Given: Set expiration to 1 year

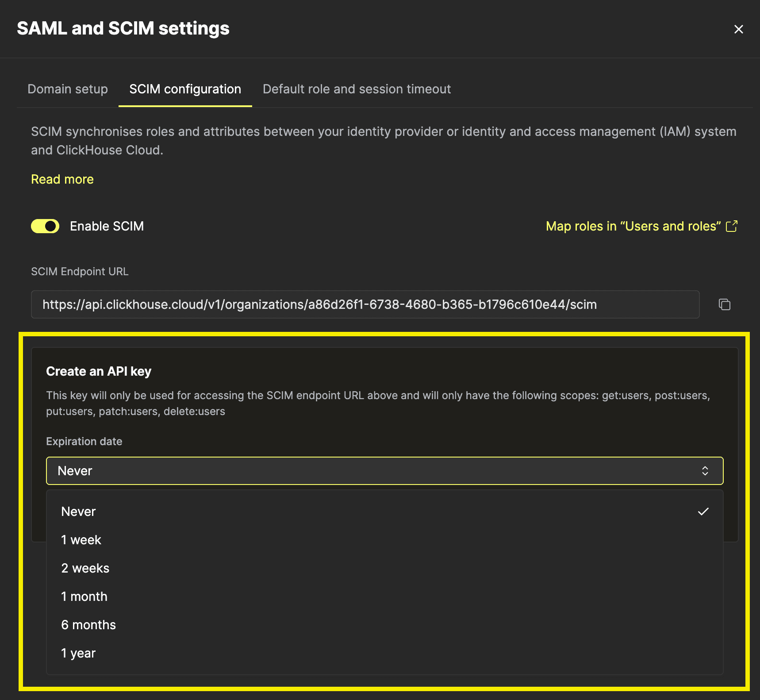Looking at the screenshot, I should coord(385,653).
